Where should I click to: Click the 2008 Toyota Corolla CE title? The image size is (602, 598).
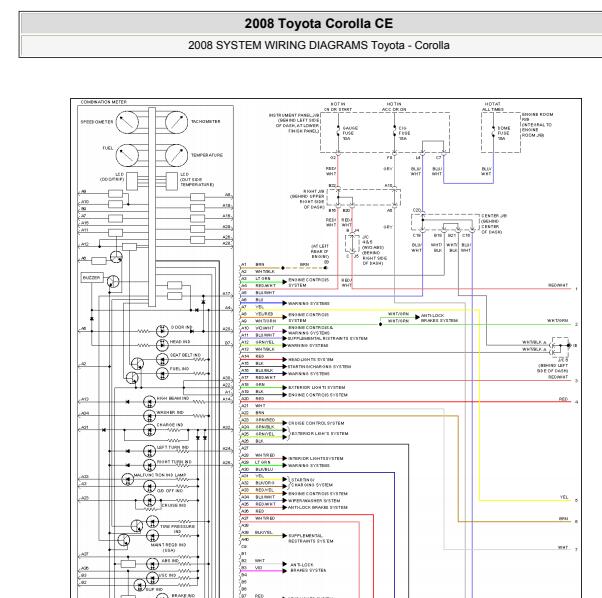point(319,23)
